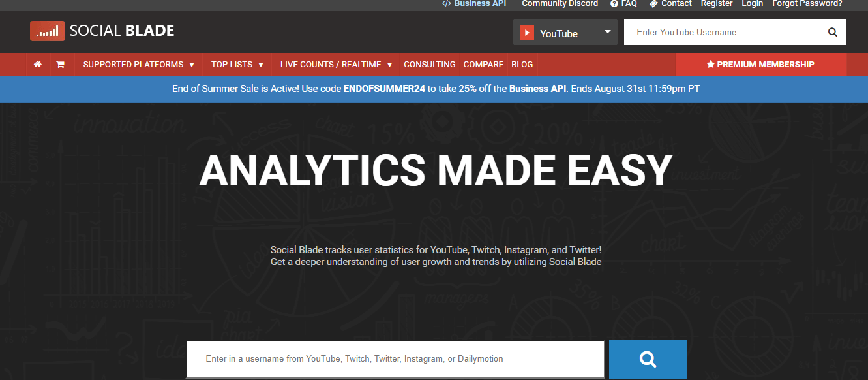Open the FAQ link
The height and width of the screenshot is (380, 868).
629,3
